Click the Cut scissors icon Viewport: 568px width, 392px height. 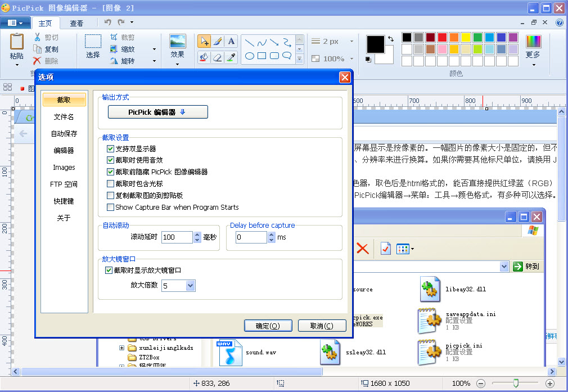(x=37, y=37)
